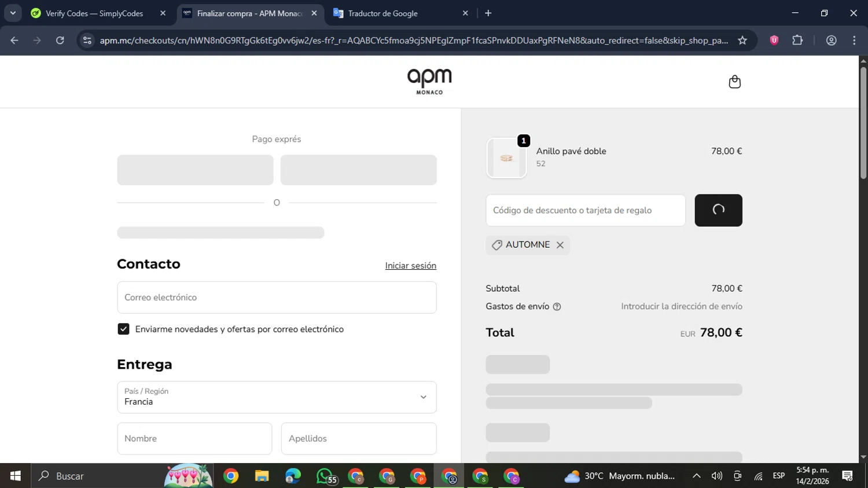Click the discount apply loading button

(718, 210)
